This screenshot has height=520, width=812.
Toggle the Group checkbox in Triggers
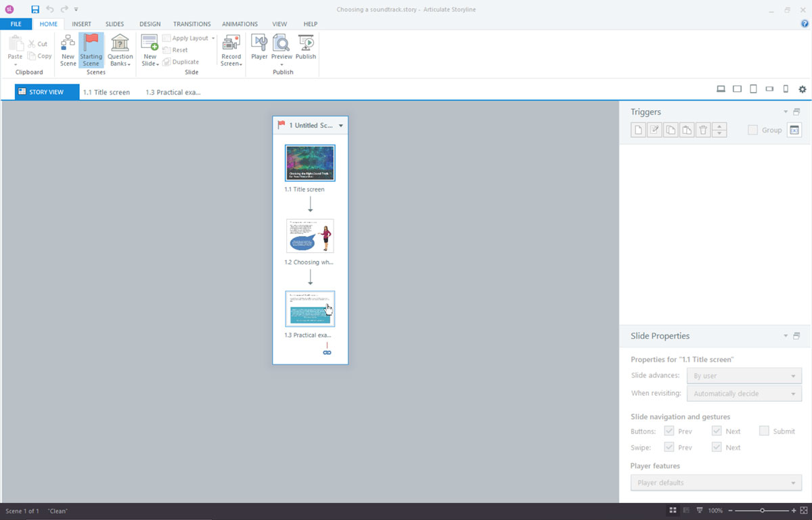tap(752, 130)
